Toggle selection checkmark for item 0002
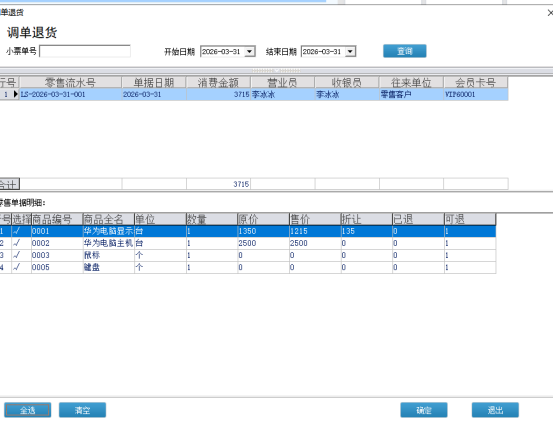 [16, 243]
